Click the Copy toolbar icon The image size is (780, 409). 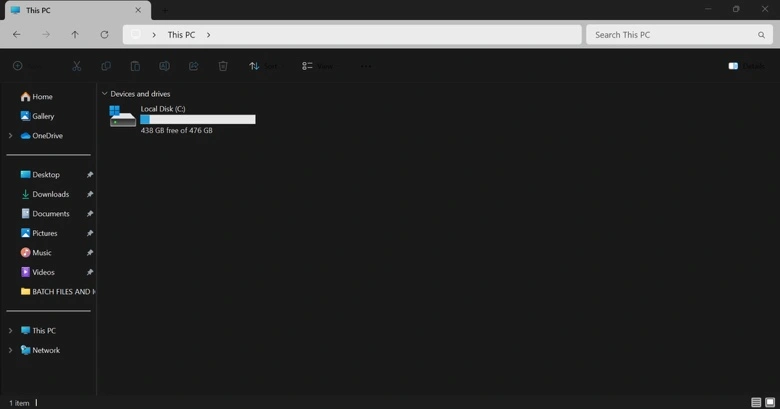pyautogui.click(x=106, y=66)
